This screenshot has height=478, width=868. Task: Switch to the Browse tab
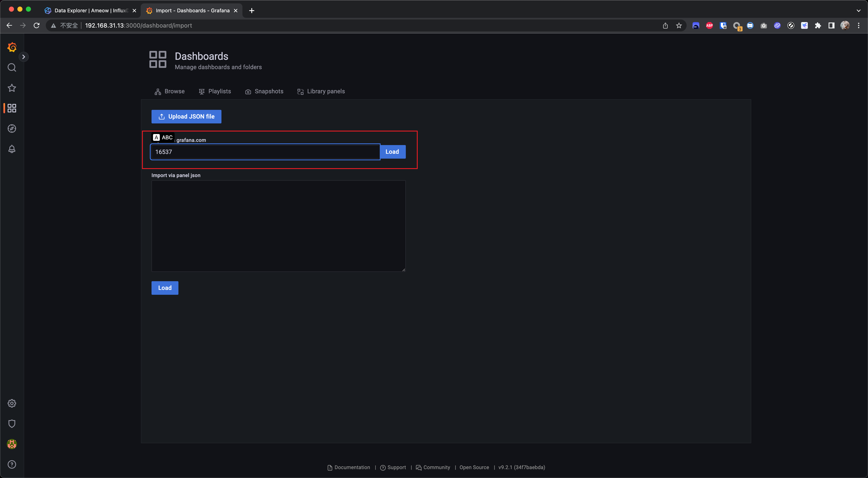[170, 91]
